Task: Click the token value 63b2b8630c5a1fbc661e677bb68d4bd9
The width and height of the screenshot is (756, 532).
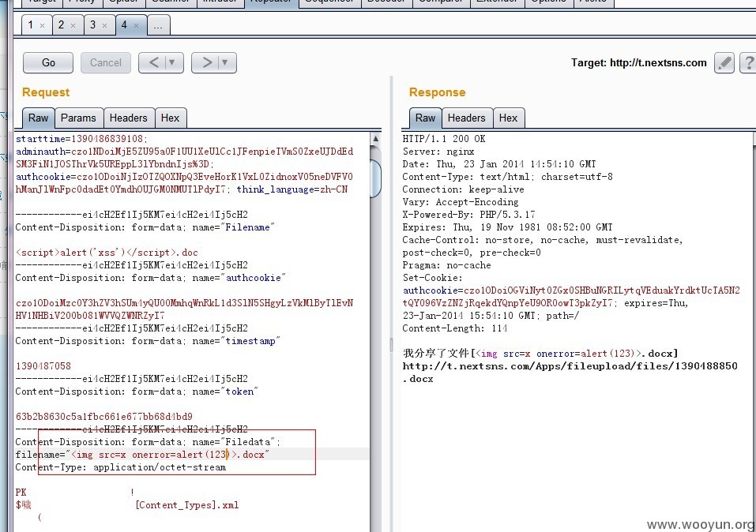Action: 104,416
